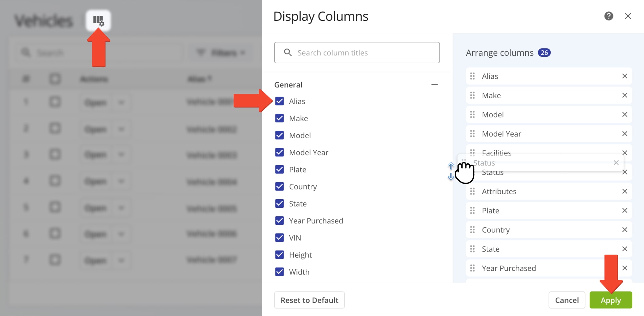Image resolution: width=644 pixels, height=316 pixels.
Task: Close the Display Columns panel
Action: click(628, 16)
